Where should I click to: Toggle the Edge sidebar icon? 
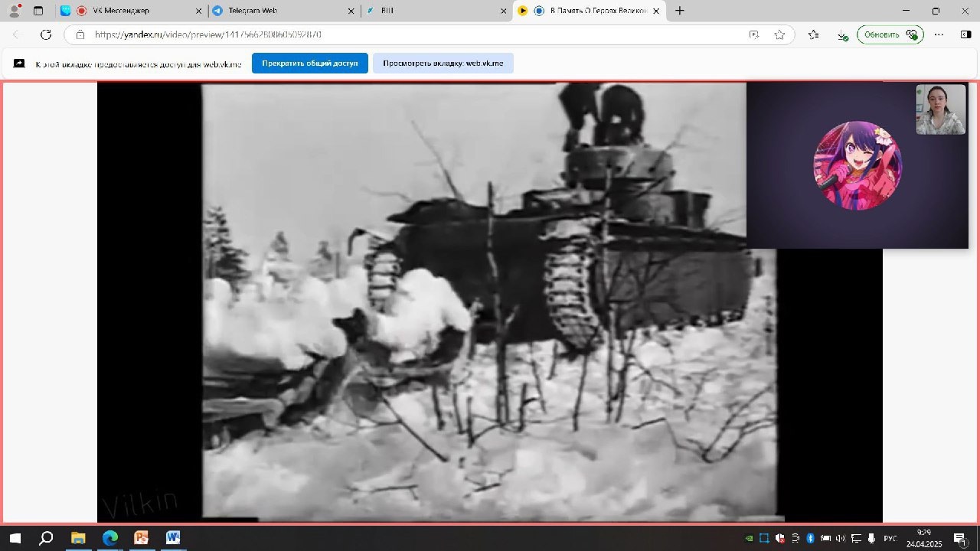coord(965,34)
